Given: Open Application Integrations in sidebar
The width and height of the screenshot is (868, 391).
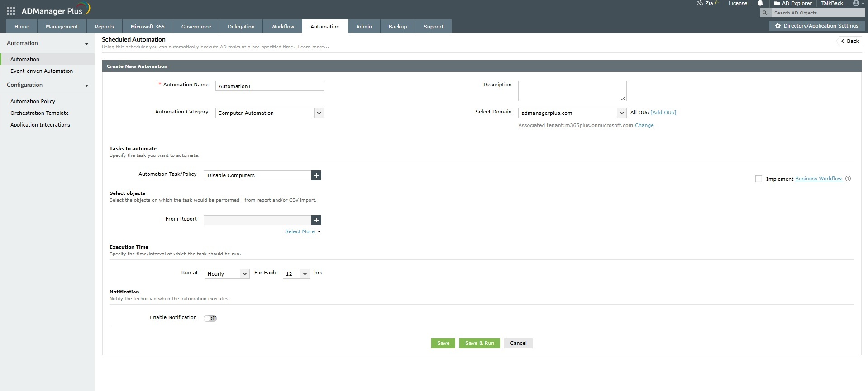Looking at the screenshot, I should click(x=40, y=125).
